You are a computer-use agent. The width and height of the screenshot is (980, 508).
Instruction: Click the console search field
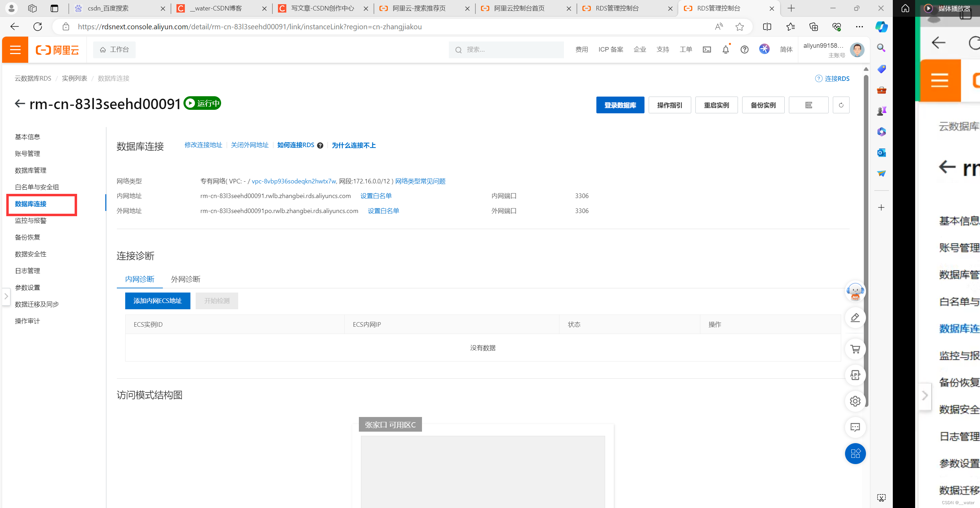pos(506,50)
